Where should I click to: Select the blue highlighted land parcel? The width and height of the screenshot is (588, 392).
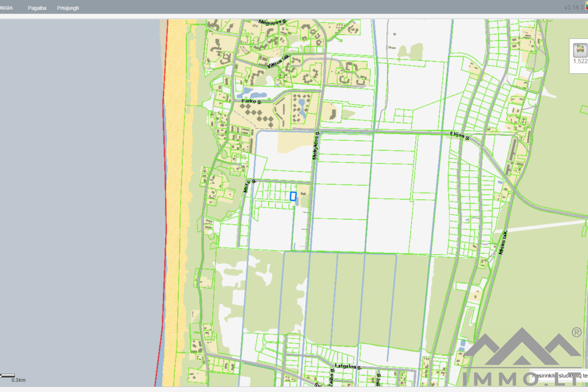(x=293, y=196)
